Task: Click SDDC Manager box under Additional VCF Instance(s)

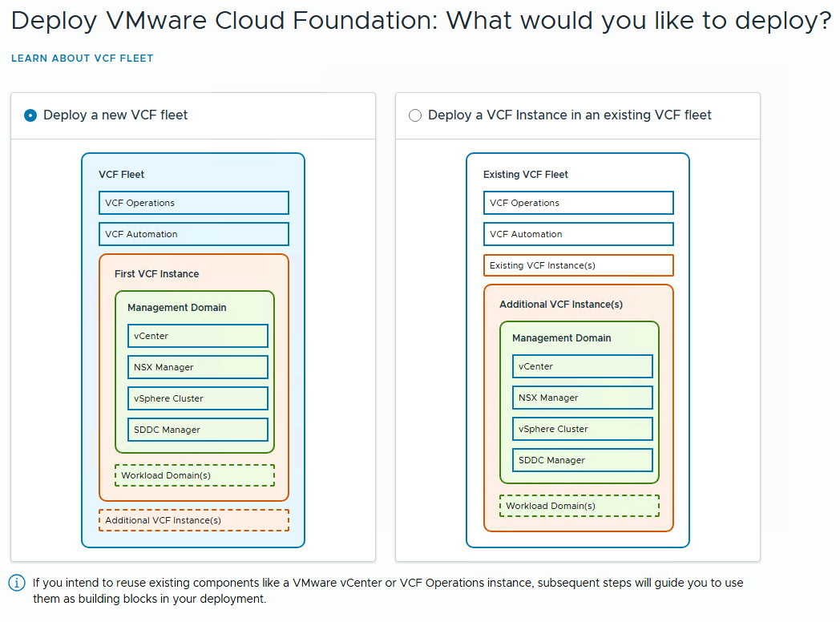Action: coord(582,460)
